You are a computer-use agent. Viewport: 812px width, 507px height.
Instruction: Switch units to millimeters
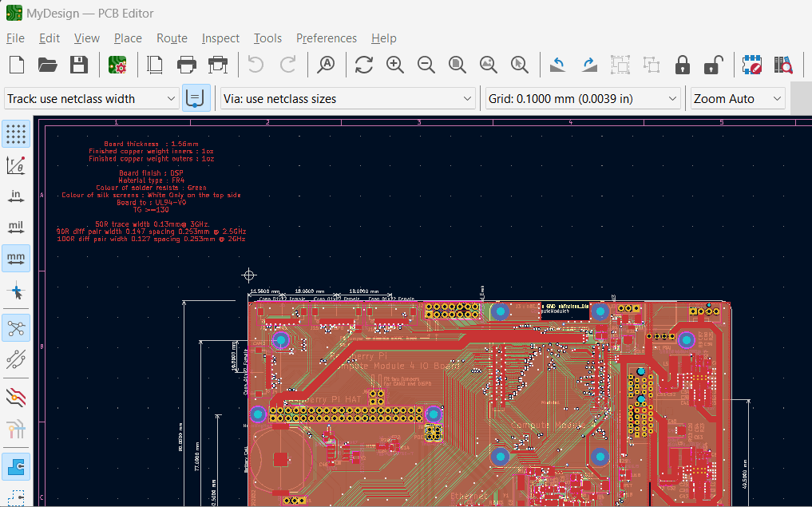click(x=16, y=259)
